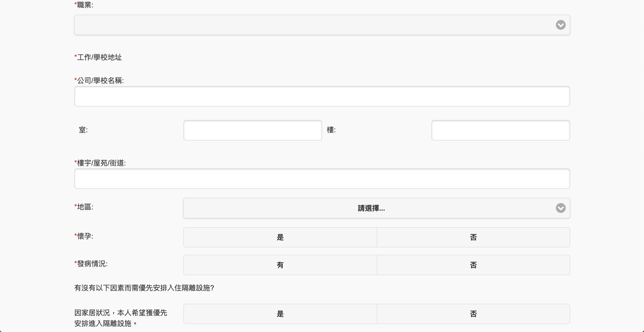The width and height of the screenshot is (644, 332).
Task: Click the 懷孕 field label
Action: tap(85, 236)
